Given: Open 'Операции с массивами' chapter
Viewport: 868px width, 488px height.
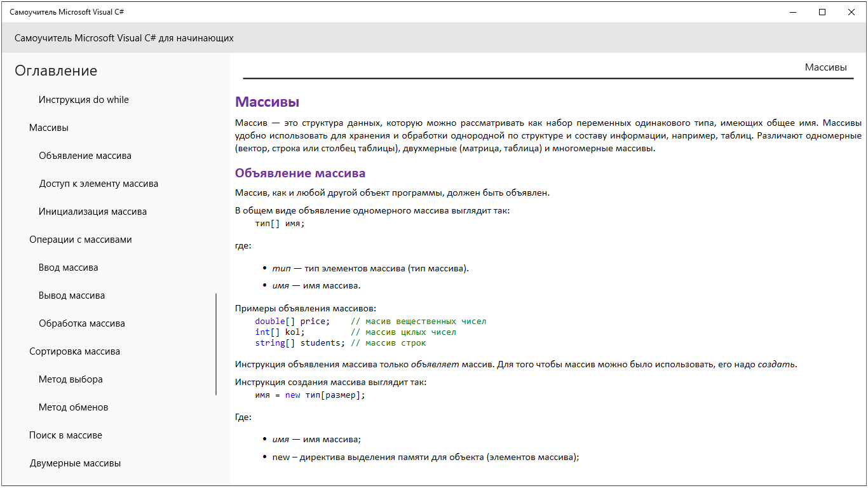Looking at the screenshot, I should click(81, 240).
